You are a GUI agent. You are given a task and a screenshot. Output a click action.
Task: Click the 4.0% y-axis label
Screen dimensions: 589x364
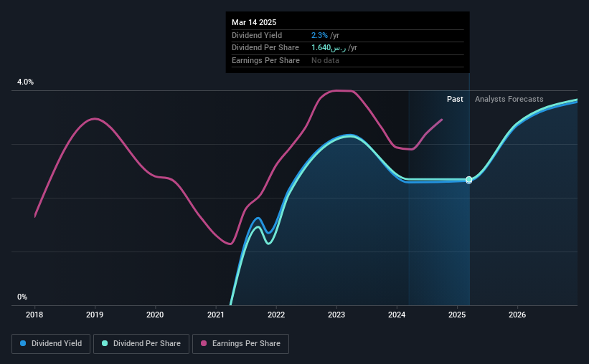[x=25, y=82]
